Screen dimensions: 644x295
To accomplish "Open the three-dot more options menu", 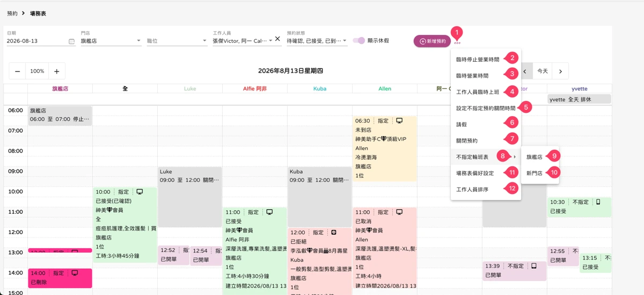I will click(457, 44).
